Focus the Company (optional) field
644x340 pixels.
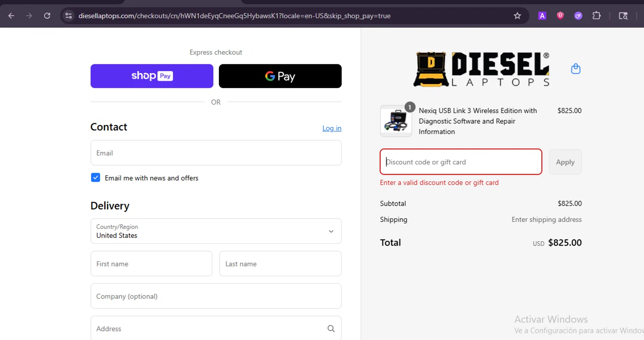pyautogui.click(x=216, y=296)
